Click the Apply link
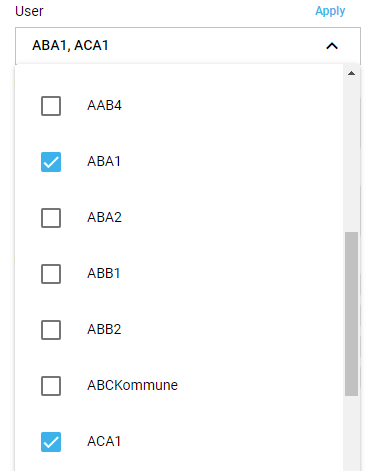Screen dimensions: 374x471 pos(330,11)
